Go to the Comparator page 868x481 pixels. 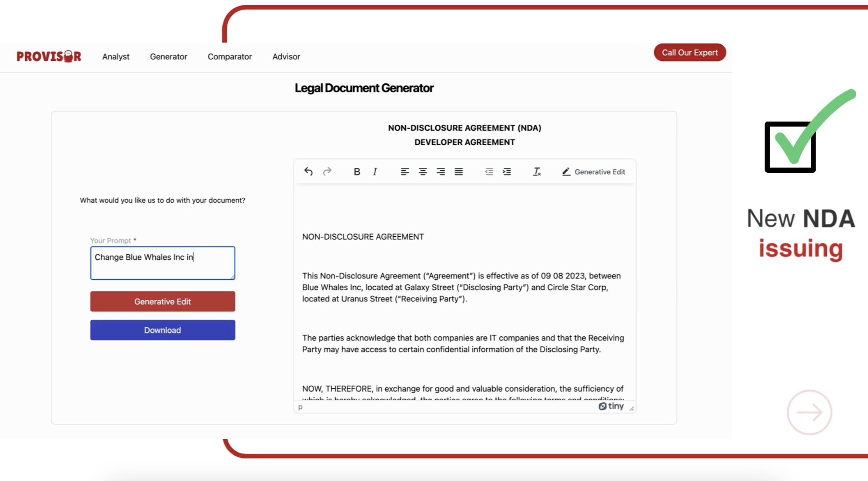(x=229, y=57)
